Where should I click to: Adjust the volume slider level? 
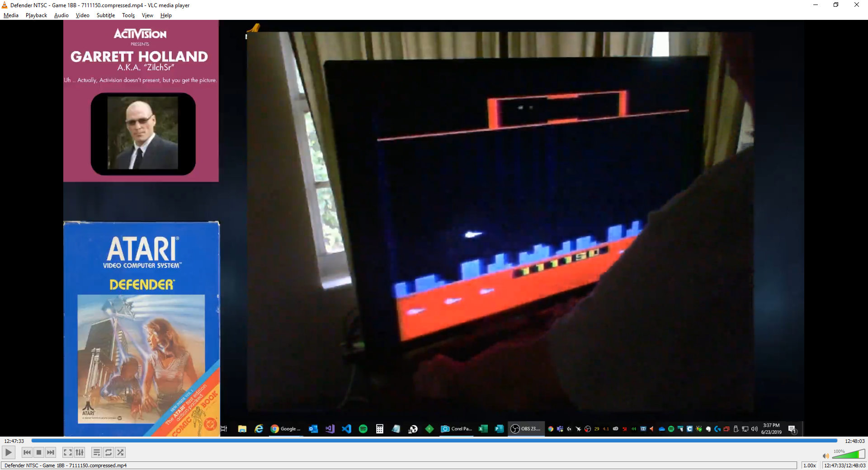[x=848, y=455]
